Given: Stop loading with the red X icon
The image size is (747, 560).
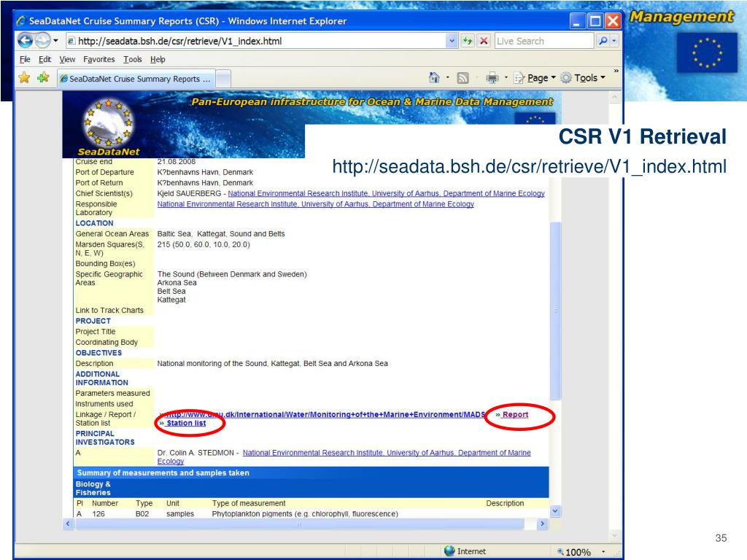Looking at the screenshot, I should tap(484, 41).
